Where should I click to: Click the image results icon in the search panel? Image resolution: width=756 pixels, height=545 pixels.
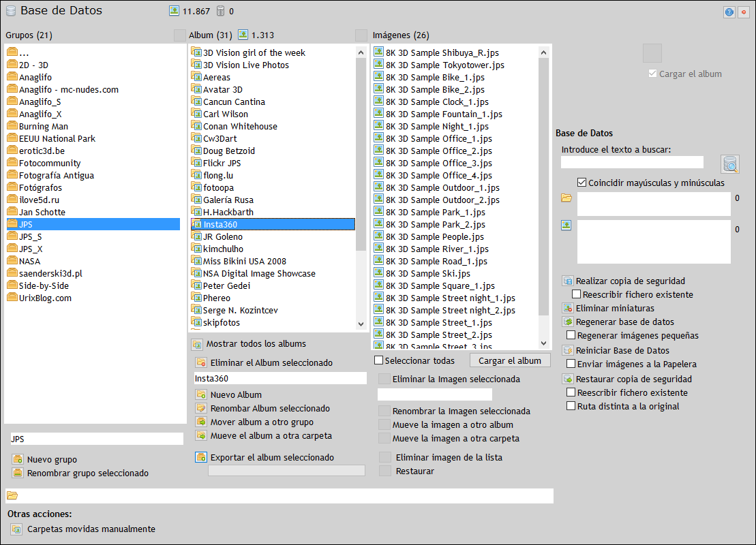(566, 225)
